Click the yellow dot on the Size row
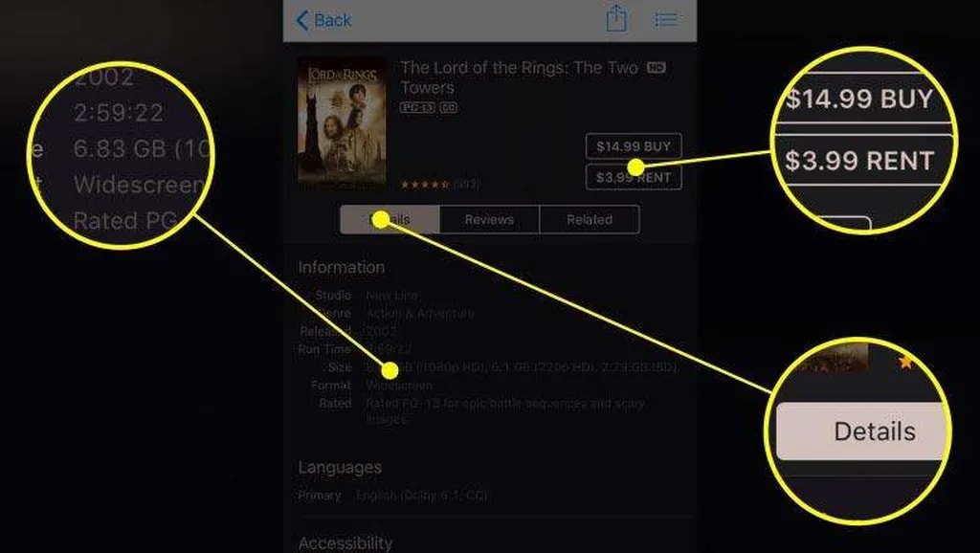Viewport: 980px width, 553px height. 390,370
